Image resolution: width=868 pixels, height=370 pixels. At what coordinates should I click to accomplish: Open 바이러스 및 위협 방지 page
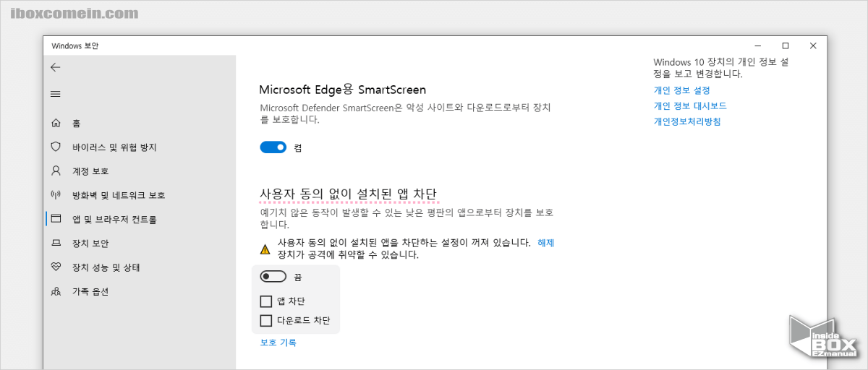click(x=114, y=147)
